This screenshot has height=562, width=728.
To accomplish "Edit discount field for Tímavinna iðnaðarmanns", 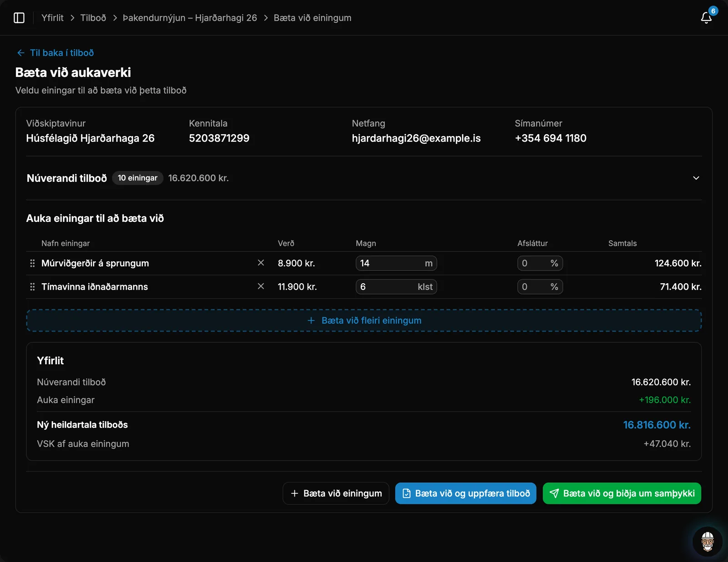I will 540,287.
